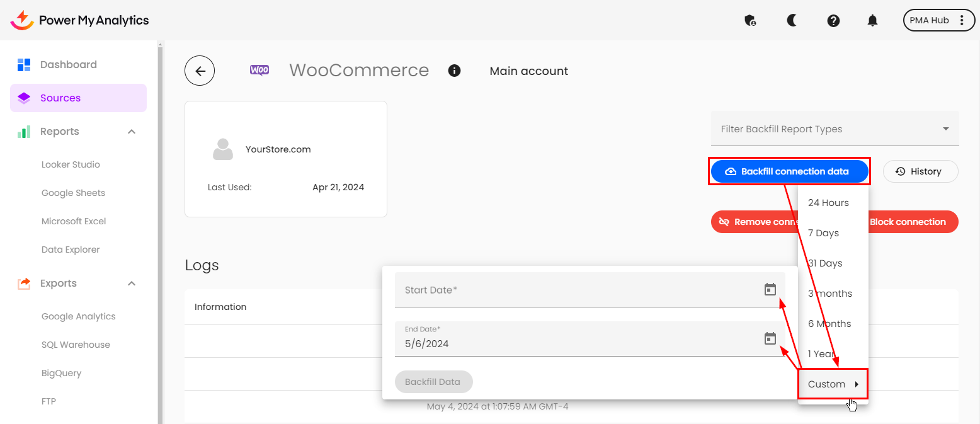This screenshot has height=424, width=980.
Task: Toggle dark mode moon icon
Action: pyautogui.click(x=792, y=21)
